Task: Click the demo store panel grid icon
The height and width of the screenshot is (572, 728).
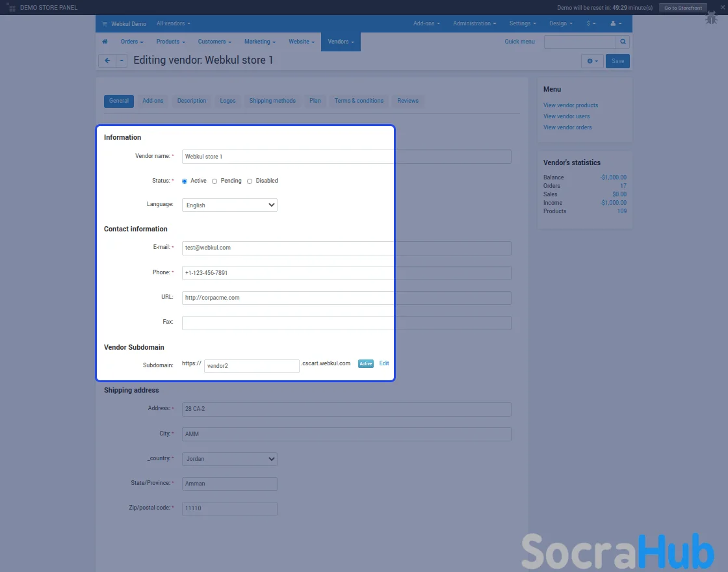Action: [x=12, y=8]
